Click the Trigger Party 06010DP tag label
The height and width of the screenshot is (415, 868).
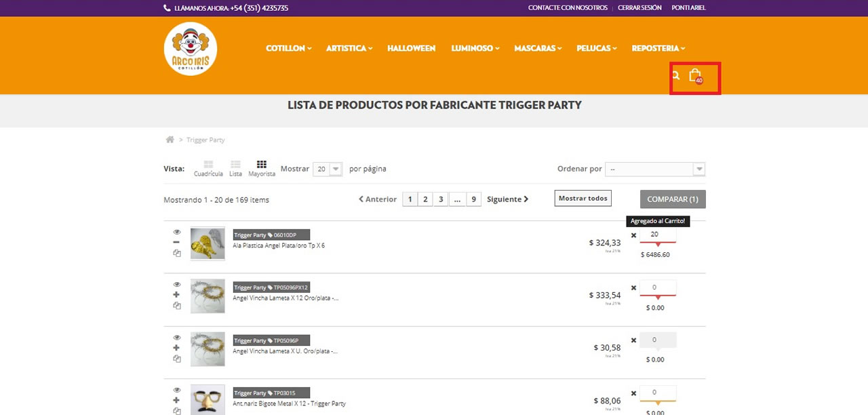point(271,235)
